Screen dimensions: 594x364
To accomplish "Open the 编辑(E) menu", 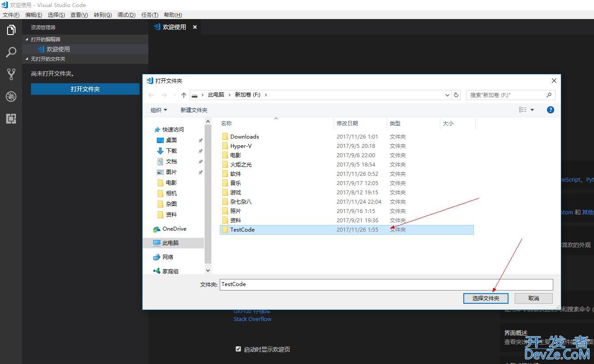I will (34, 15).
